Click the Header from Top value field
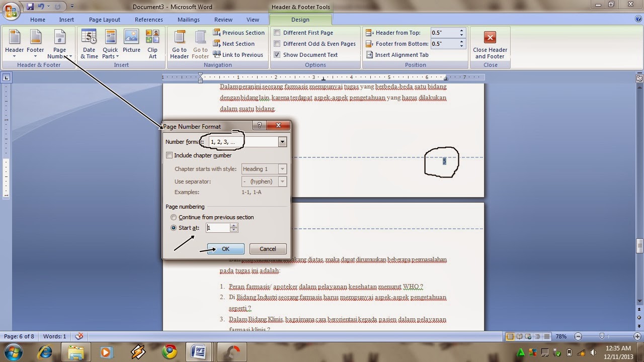This screenshot has height=362, width=644. coord(444,33)
